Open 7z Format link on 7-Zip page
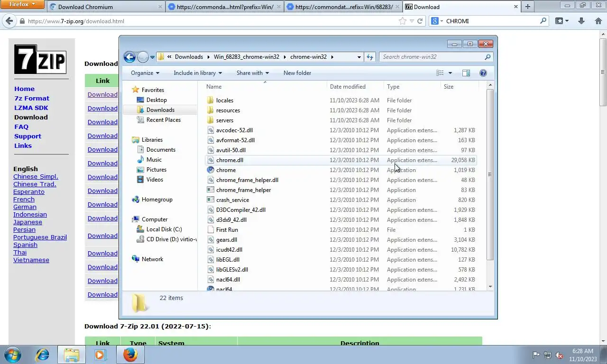Screen dimensions: 607x364 [x=32, y=99]
